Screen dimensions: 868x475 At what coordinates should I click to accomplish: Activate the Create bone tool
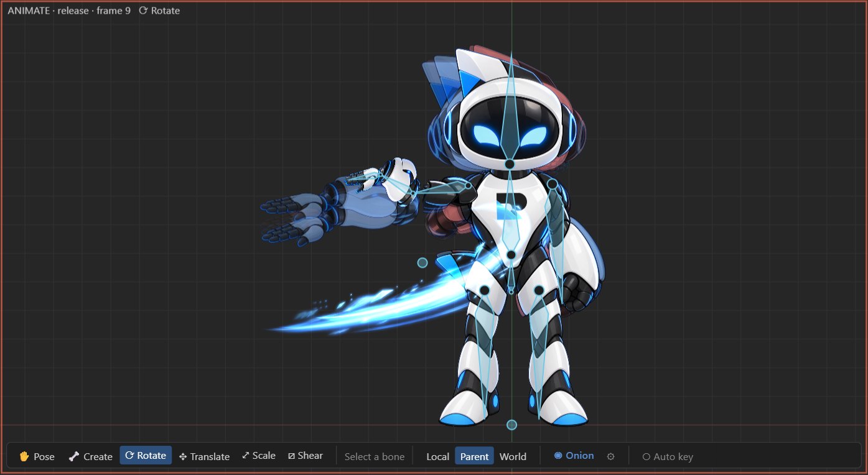tap(91, 456)
